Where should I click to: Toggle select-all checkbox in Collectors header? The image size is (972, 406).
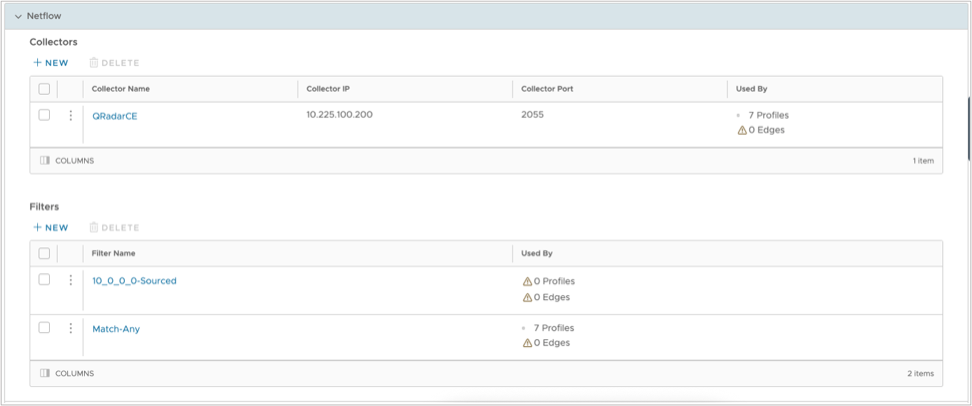pyautogui.click(x=44, y=89)
